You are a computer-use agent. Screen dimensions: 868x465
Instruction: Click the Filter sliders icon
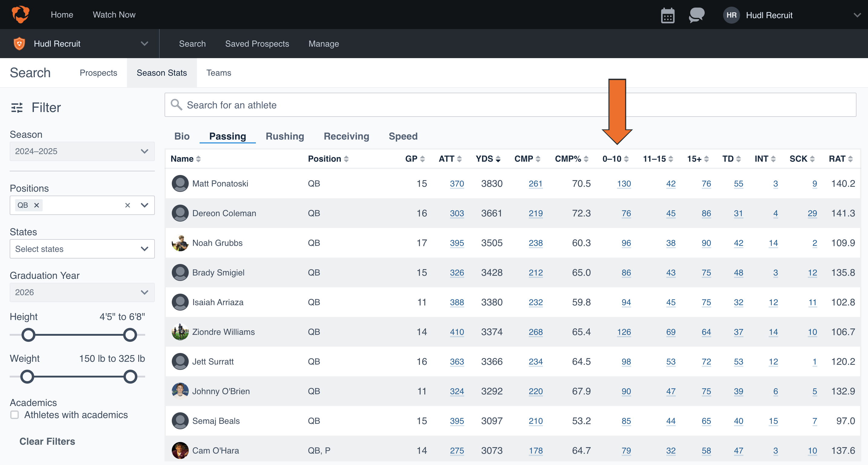pyautogui.click(x=17, y=107)
